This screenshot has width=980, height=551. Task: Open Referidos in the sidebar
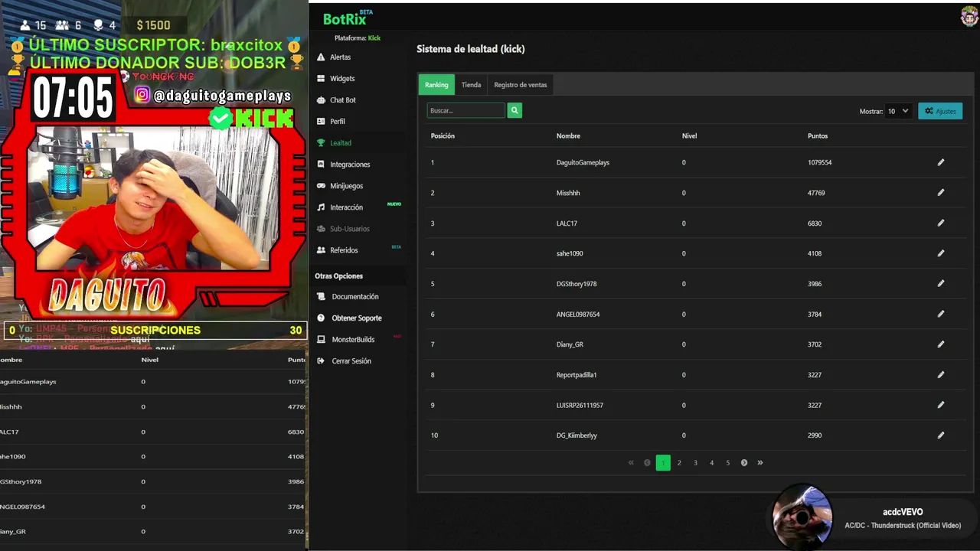[344, 250]
